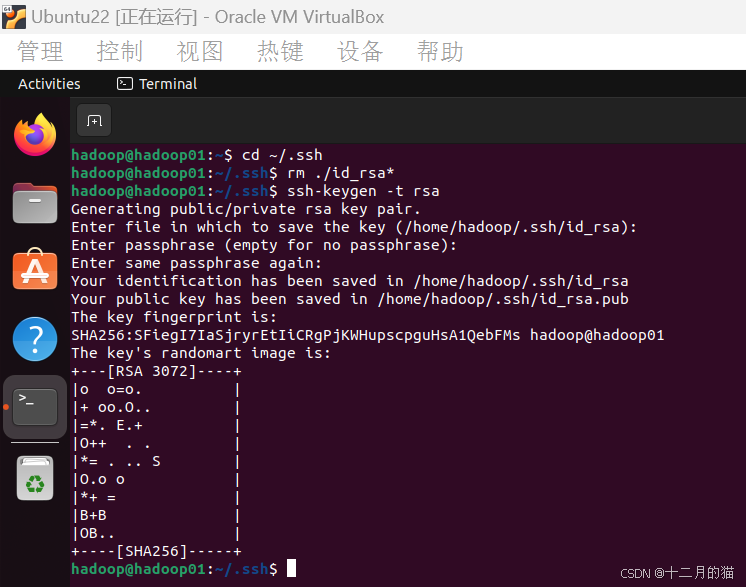
Task: Click the 'Enter file in which to save' line
Action: tap(354, 227)
